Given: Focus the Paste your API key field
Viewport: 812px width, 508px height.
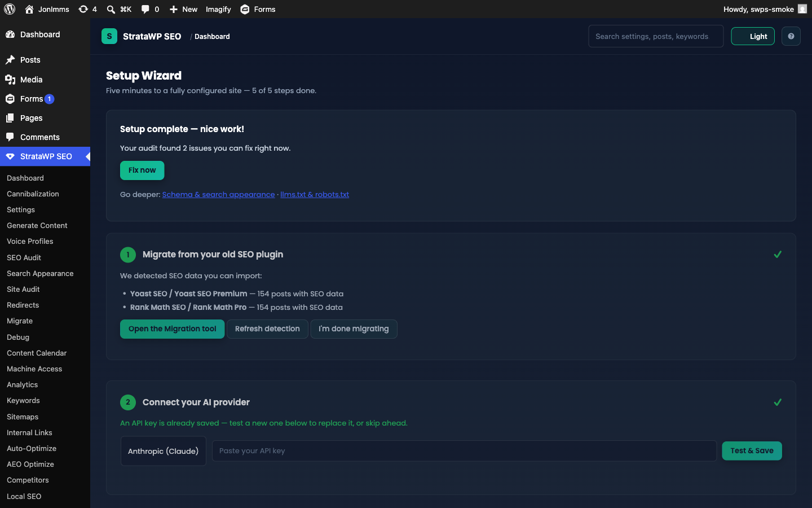Looking at the screenshot, I should tap(464, 451).
